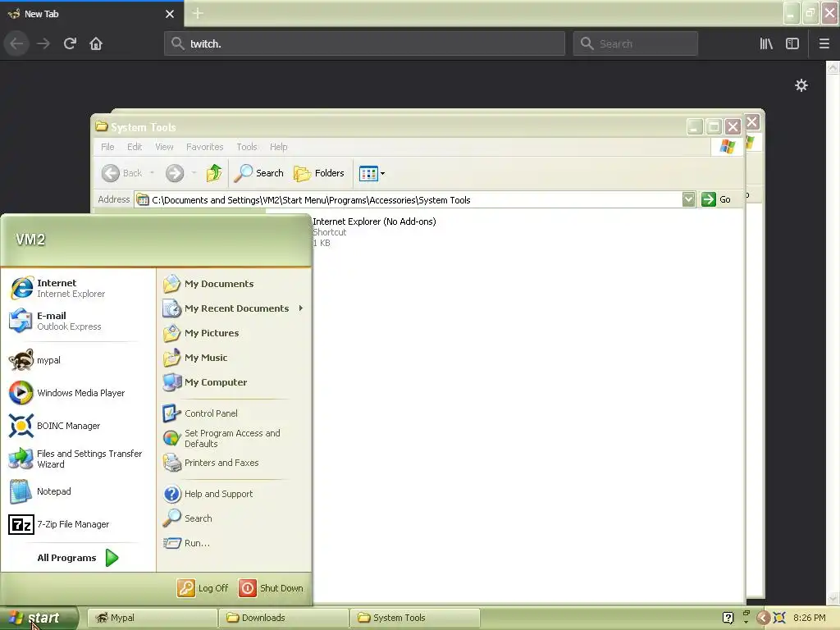The height and width of the screenshot is (630, 840).
Task: Open the Views dropdown in explorer toolbar
Action: (x=372, y=174)
